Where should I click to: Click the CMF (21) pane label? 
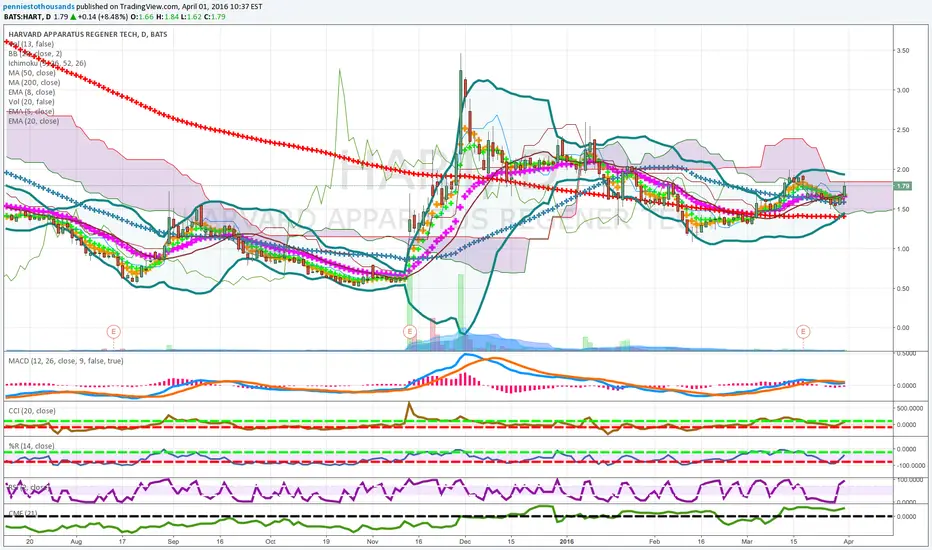point(23,513)
